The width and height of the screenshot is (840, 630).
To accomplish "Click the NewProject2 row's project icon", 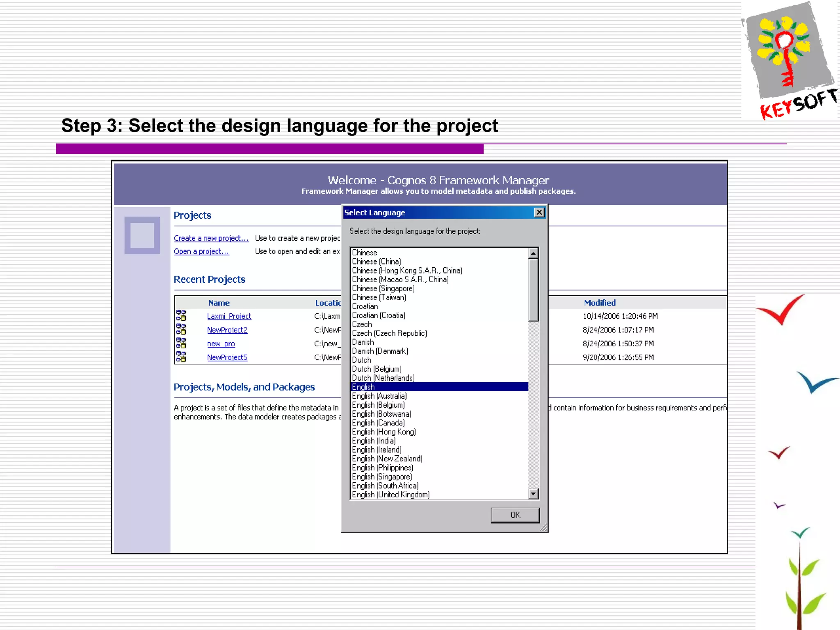I will pyautogui.click(x=181, y=329).
